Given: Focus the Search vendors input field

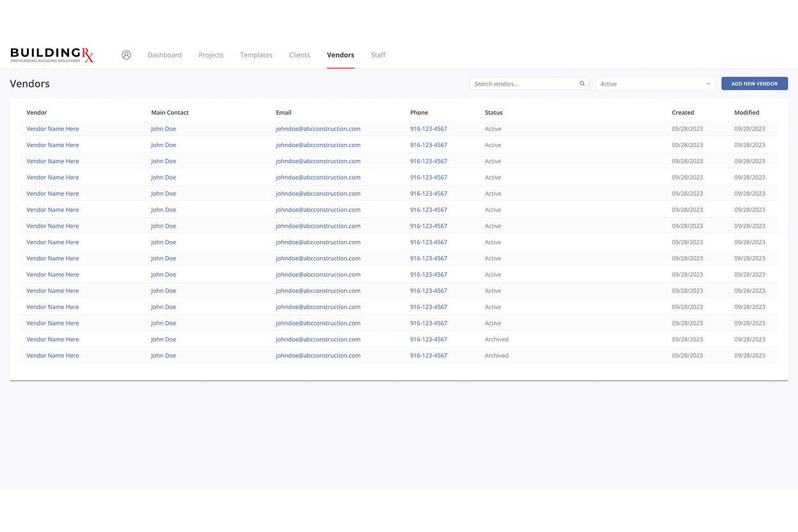Looking at the screenshot, I should tap(523, 84).
